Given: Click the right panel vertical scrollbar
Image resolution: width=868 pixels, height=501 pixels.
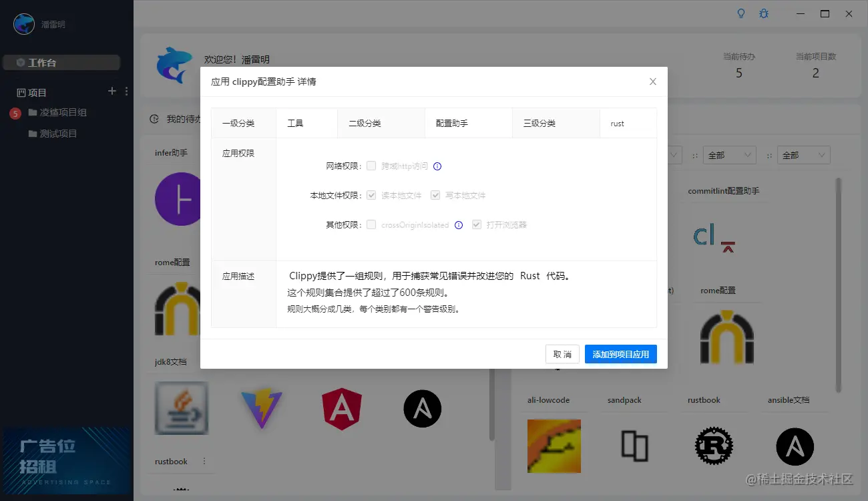Looking at the screenshot, I should (x=839, y=285).
